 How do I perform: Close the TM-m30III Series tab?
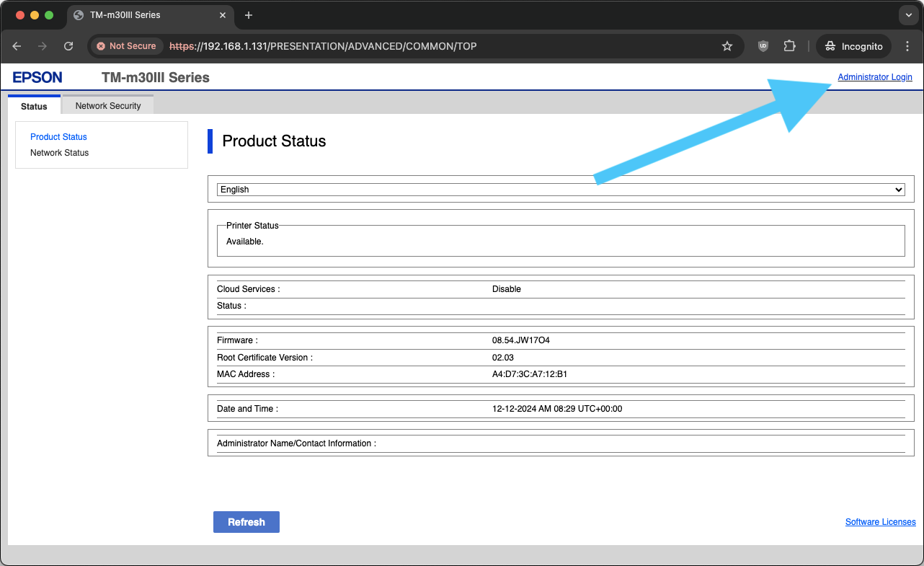pos(223,15)
